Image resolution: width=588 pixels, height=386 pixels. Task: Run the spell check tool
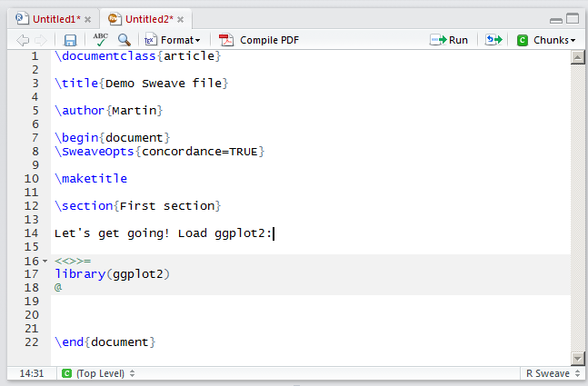tap(99, 40)
